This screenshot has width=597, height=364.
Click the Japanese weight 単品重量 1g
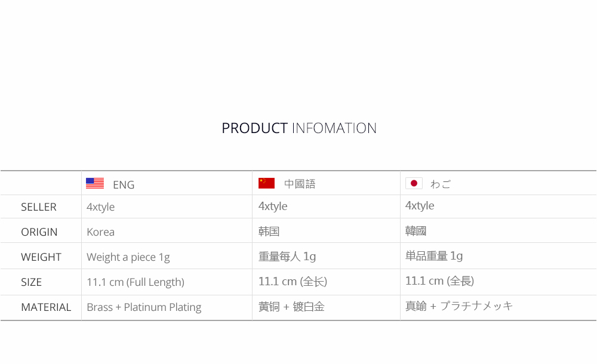point(434,256)
